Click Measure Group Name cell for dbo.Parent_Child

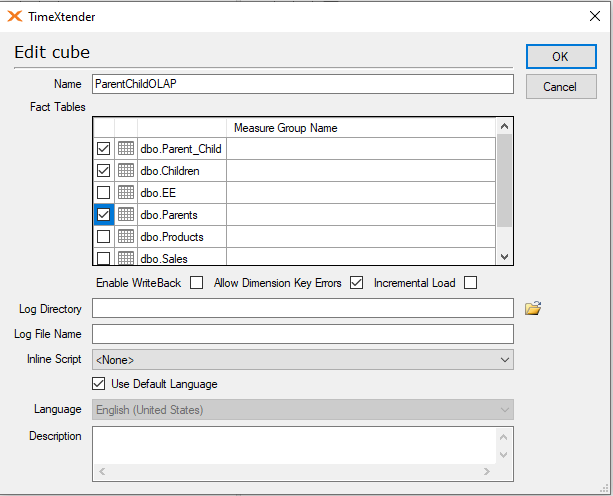point(361,149)
